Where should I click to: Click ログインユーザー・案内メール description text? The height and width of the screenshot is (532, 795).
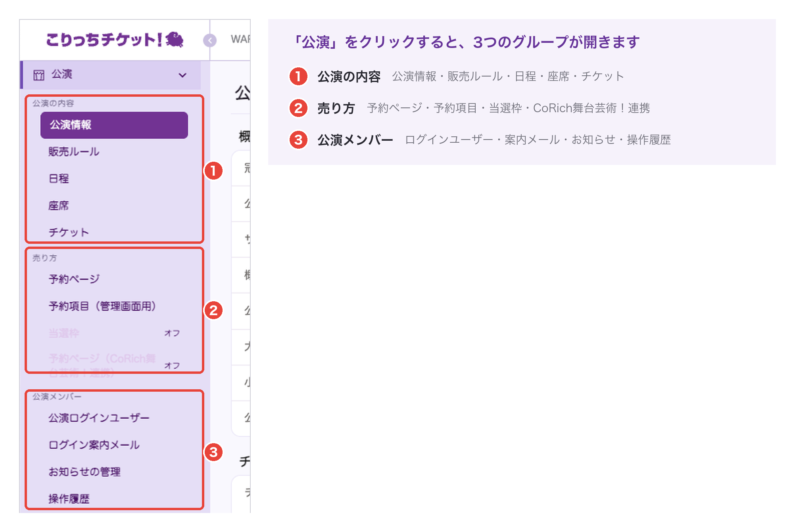[538, 140]
